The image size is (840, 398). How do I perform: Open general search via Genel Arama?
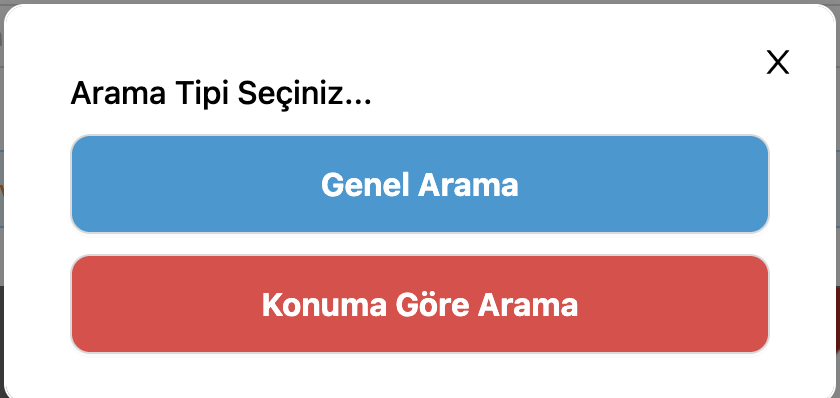pyautogui.click(x=420, y=184)
